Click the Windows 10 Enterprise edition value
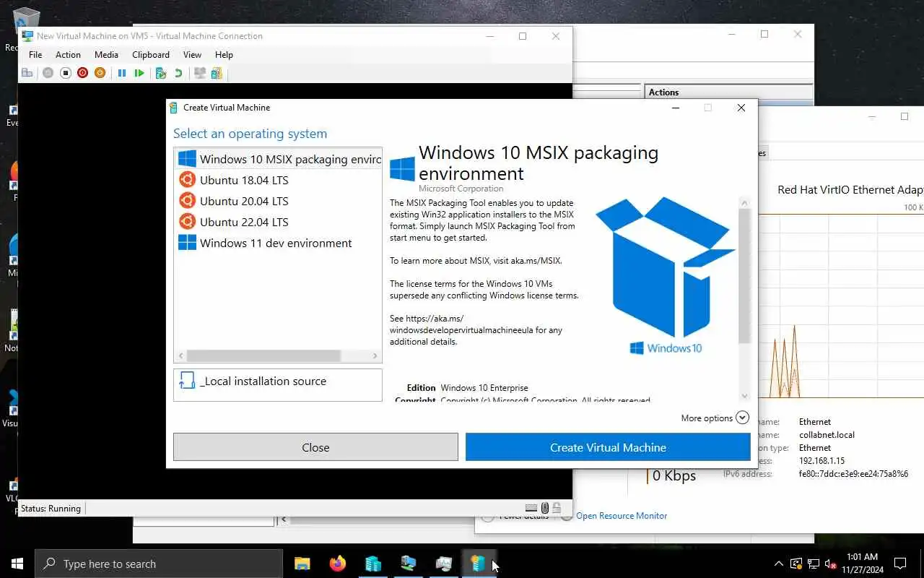Screen dimensions: 924x578 (484, 388)
